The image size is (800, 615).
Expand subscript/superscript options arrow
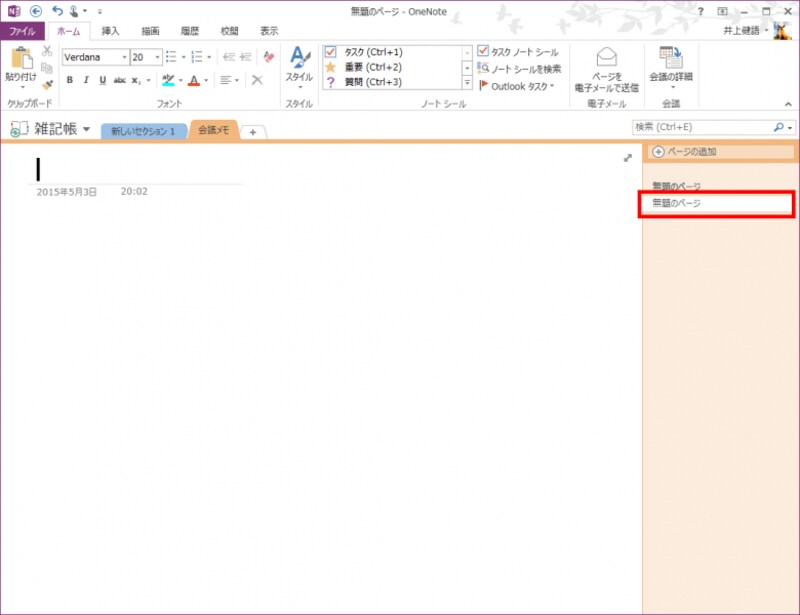[148, 81]
